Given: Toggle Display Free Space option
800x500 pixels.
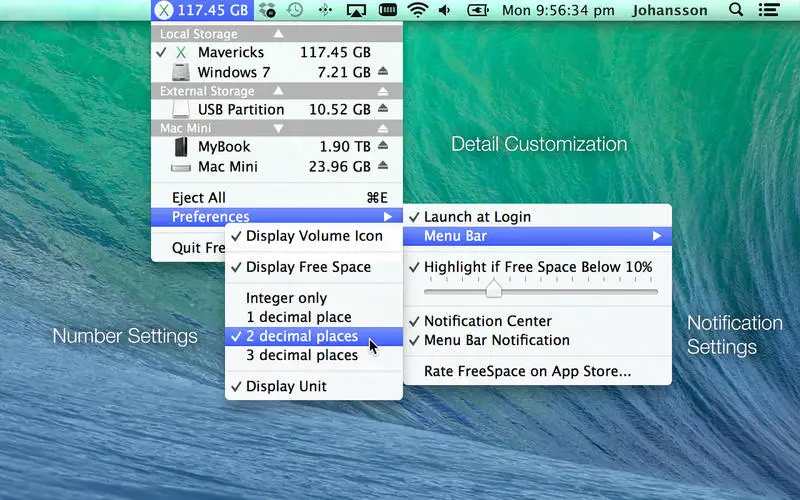Looking at the screenshot, I should 314,267.
